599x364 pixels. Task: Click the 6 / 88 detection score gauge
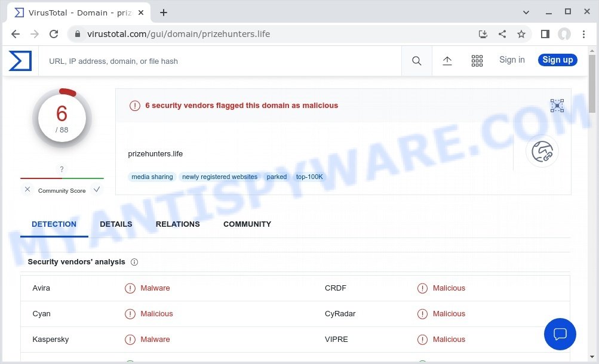62,118
